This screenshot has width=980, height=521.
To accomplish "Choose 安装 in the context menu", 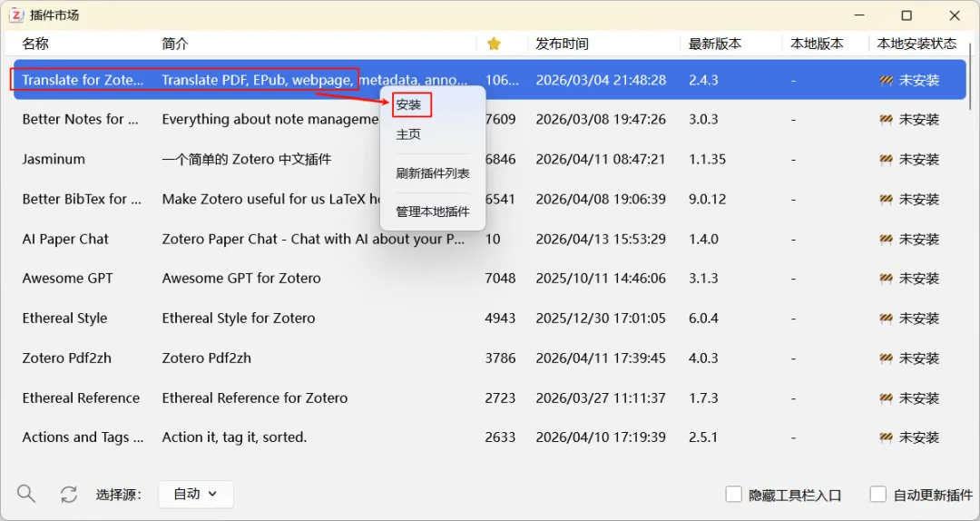I will tap(408, 105).
